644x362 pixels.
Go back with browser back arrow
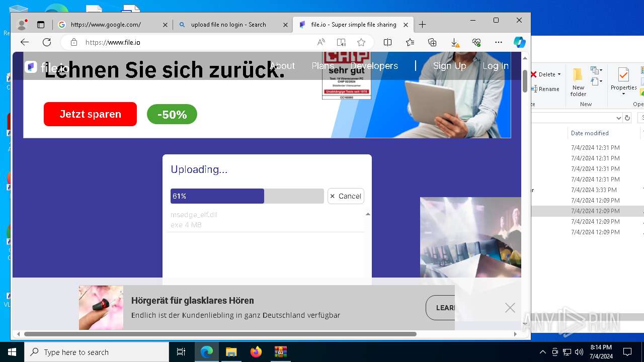pyautogui.click(x=25, y=42)
